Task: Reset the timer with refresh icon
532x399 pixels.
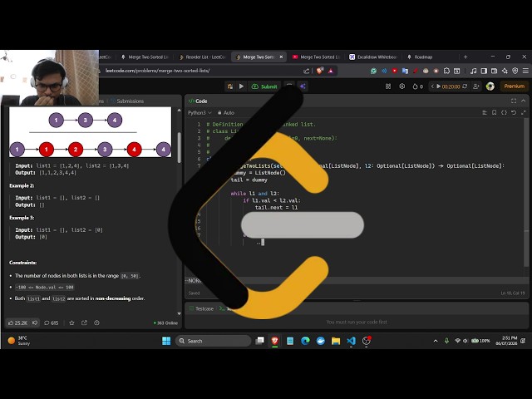Action: pyautogui.click(x=465, y=86)
